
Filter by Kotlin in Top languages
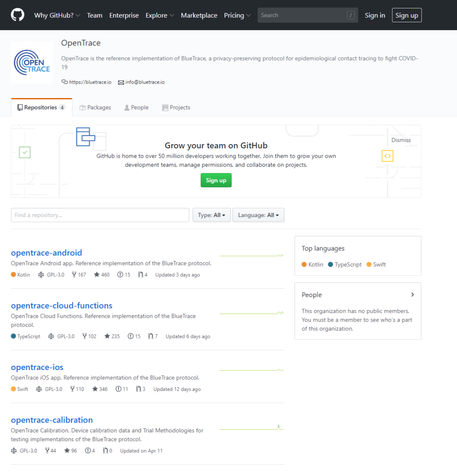click(312, 264)
